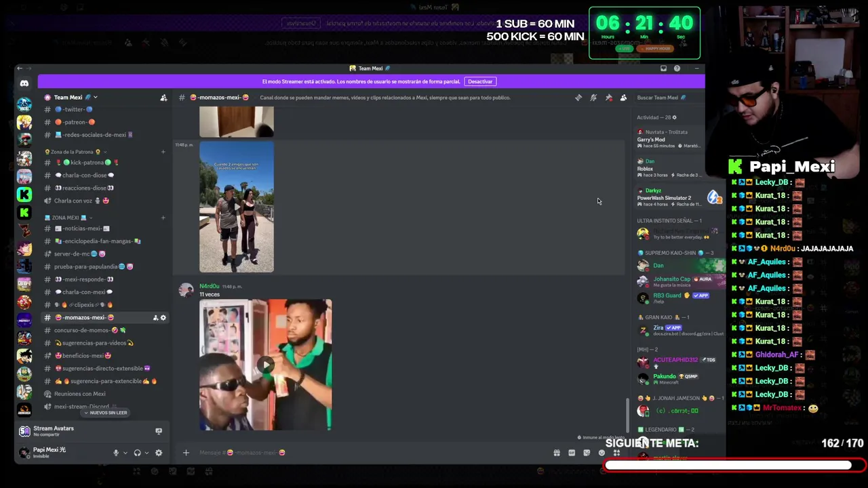The height and width of the screenshot is (488, 868).
Task: Open the gift icon in message bar
Action: click(x=557, y=453)
